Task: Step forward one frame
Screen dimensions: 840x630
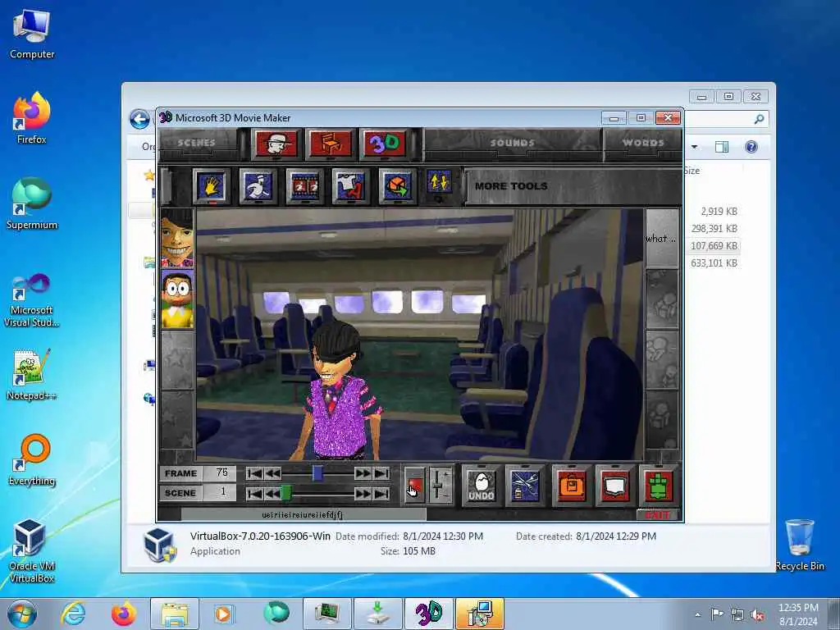Action: tap(363, 473)
